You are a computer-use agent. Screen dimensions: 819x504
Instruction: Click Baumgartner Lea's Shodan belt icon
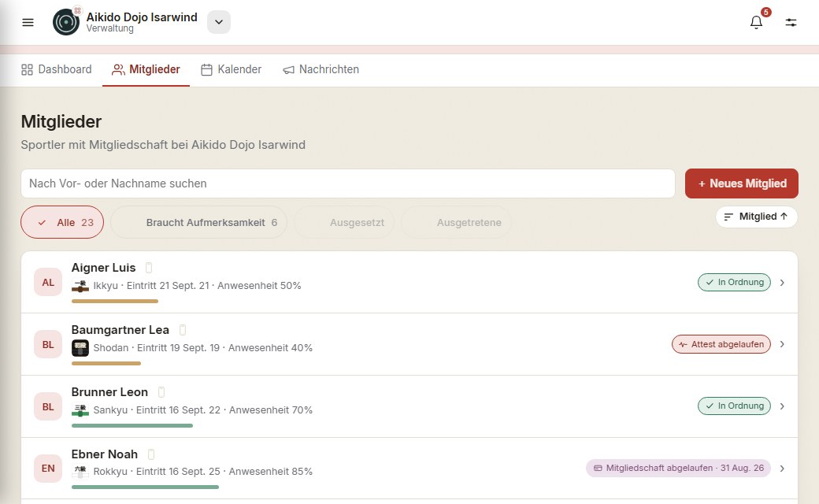(80, 348)
